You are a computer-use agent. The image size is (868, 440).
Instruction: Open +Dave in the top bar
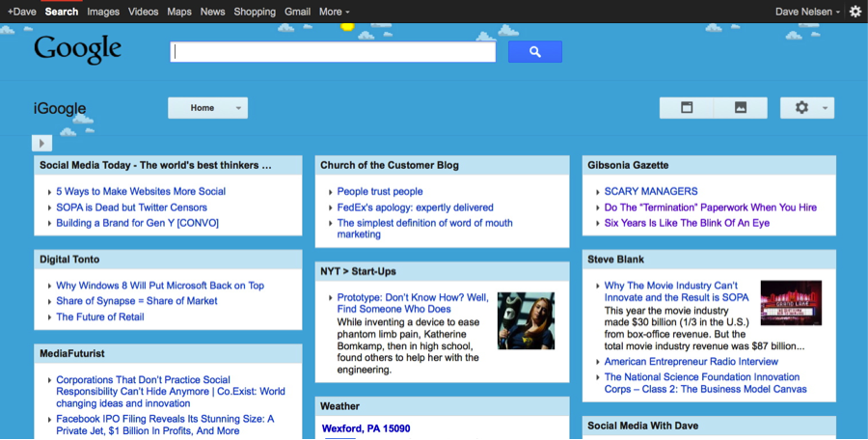21,12
